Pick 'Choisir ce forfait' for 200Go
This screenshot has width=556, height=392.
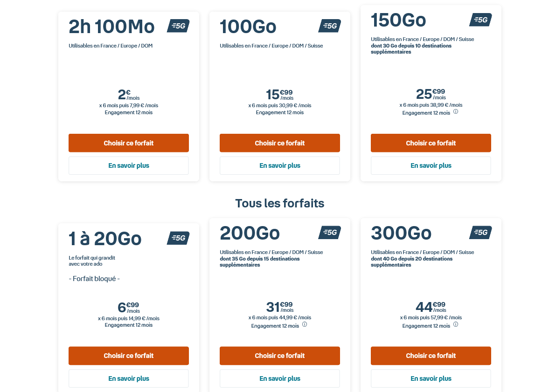pyautogui.click(x=280, y=356)
